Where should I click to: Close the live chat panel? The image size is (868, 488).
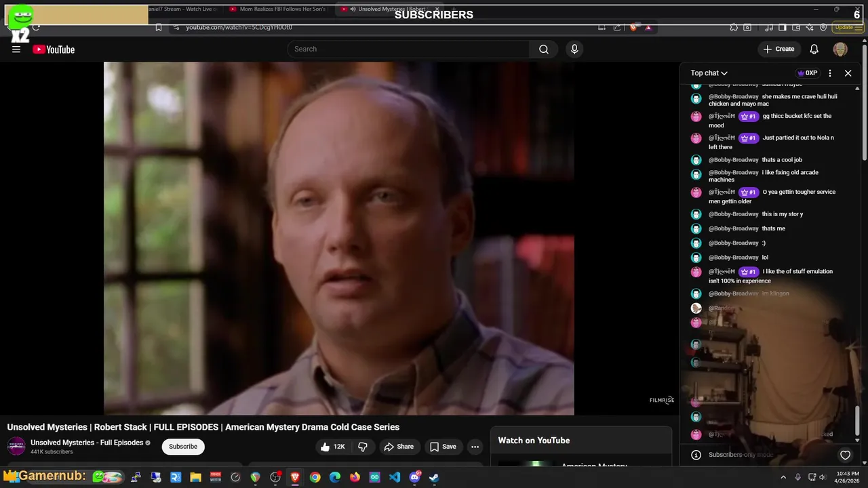848,73
